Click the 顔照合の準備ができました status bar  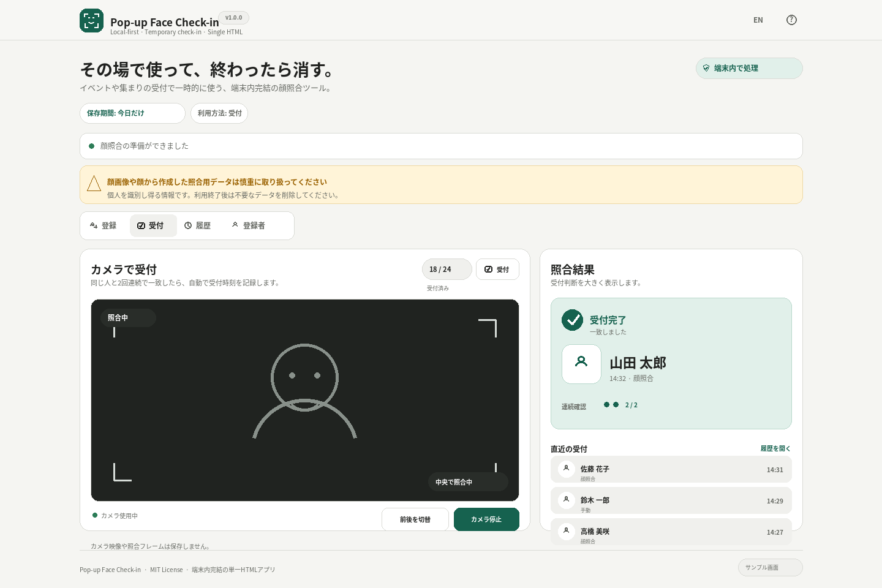tap(441, 146)
